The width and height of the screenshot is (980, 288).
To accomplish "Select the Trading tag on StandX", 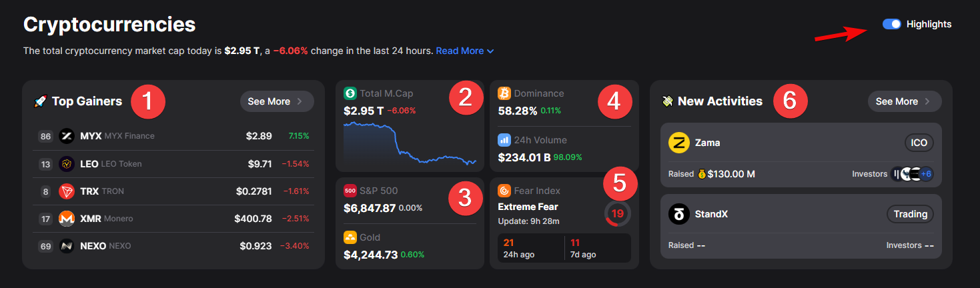I will pos(910,214).
